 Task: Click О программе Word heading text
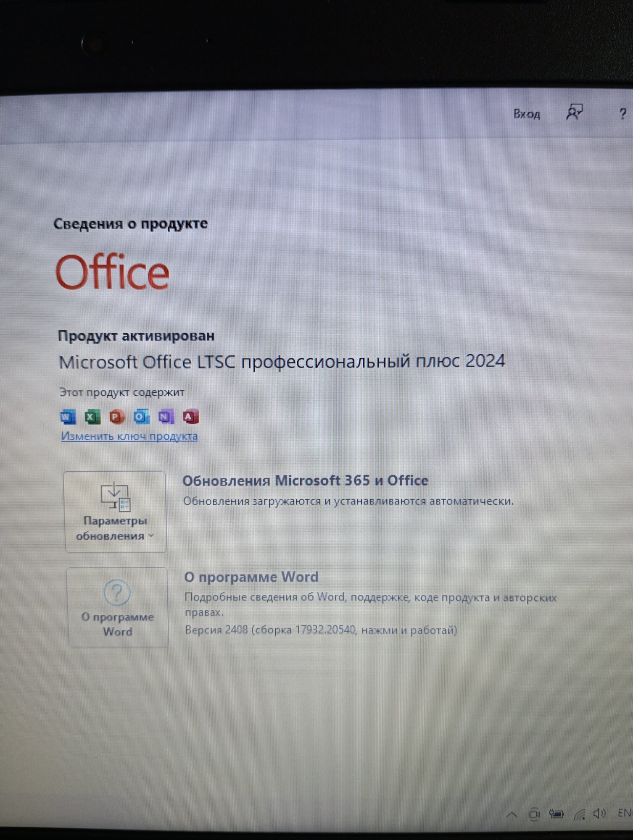251,577
